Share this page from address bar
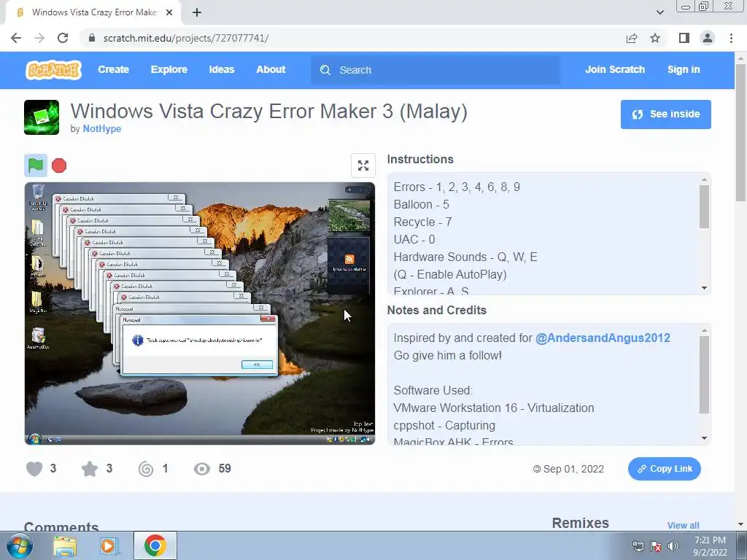The height and width of the screenshot is (560, 747). click(632, 38)
